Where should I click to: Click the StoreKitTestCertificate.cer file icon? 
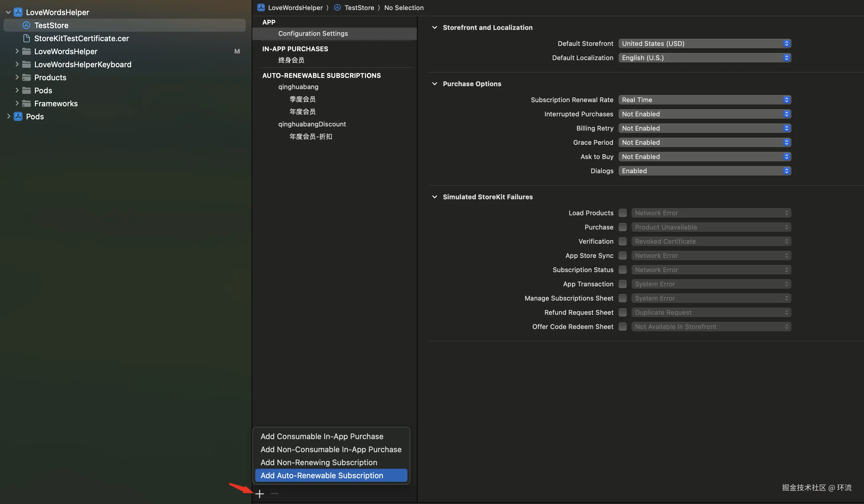pos(26,38)
